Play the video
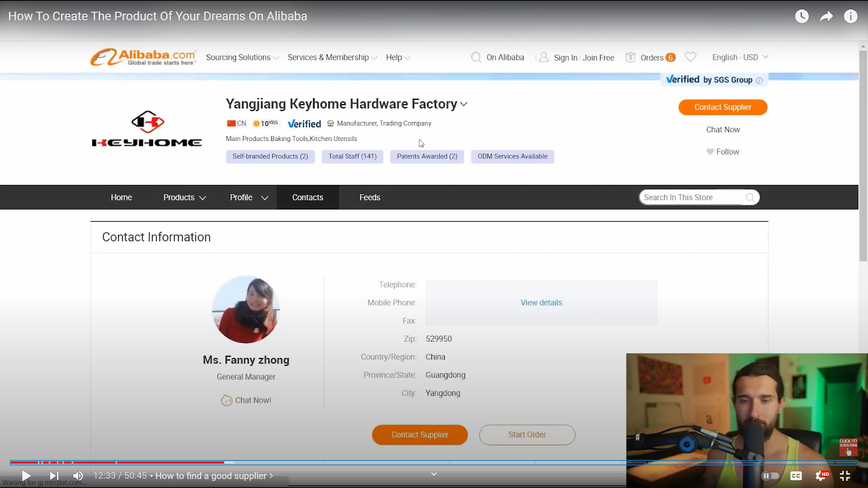This screenshot has height=488, width=868. [26, 476]
